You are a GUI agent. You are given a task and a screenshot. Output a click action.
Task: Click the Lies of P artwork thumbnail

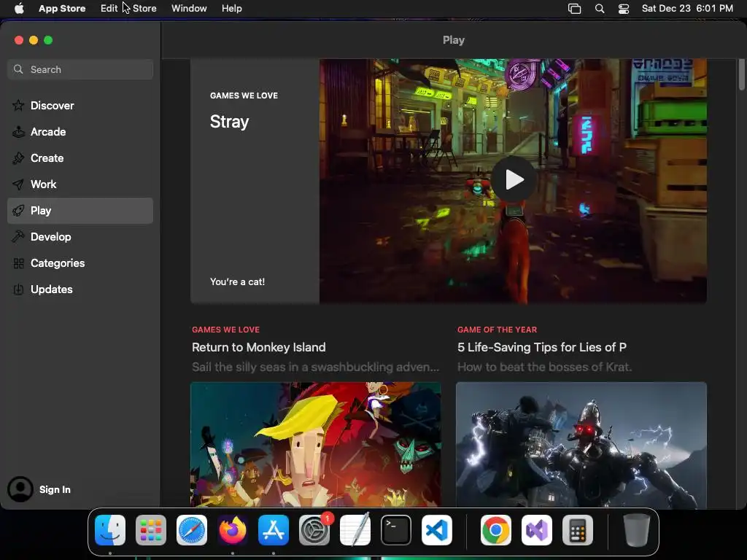581,444
